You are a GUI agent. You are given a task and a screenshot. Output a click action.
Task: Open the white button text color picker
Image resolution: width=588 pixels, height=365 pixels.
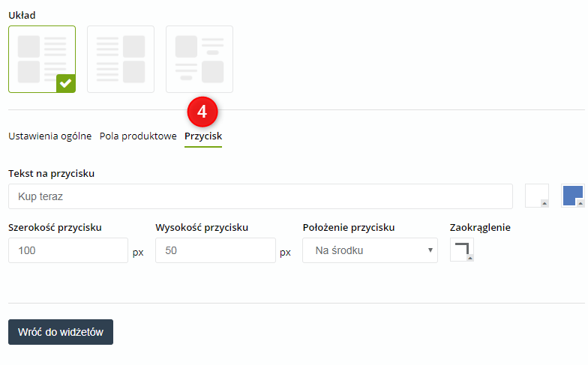coord(537,196)
